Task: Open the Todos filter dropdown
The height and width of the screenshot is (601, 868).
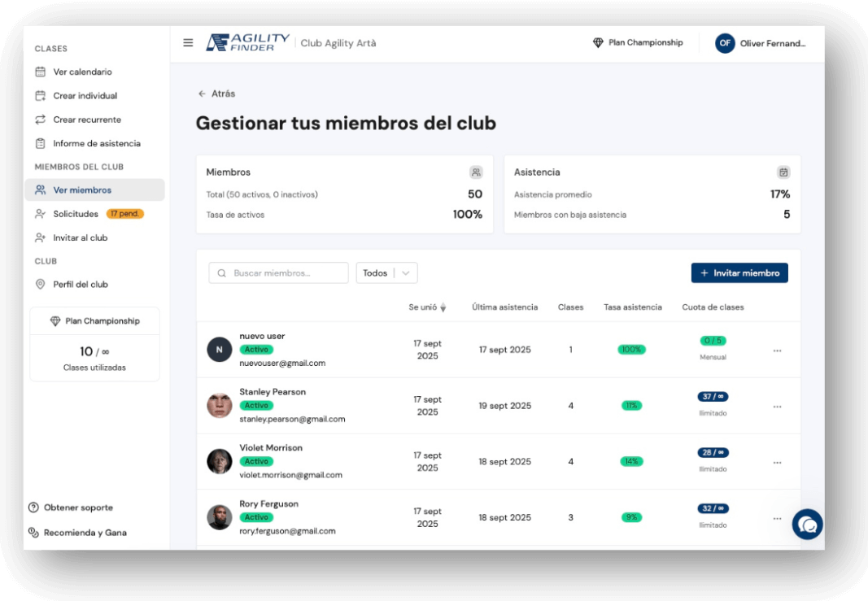Action: 386,272
